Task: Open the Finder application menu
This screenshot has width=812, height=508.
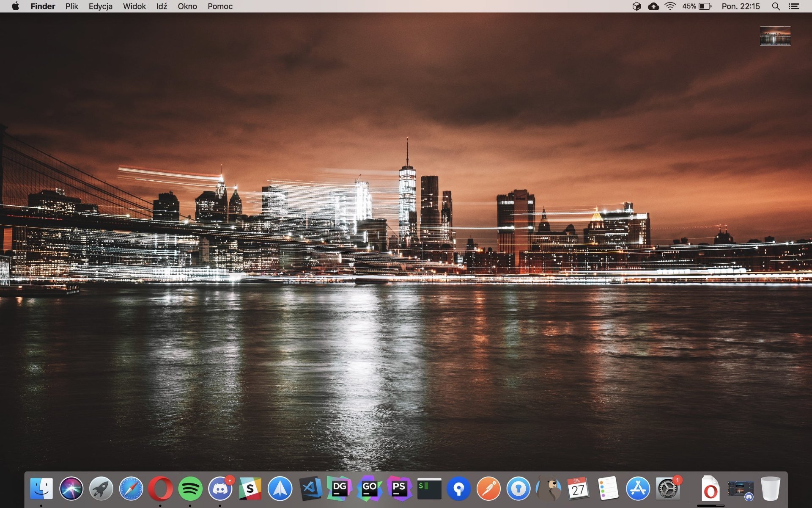Action: coord(43,6)
